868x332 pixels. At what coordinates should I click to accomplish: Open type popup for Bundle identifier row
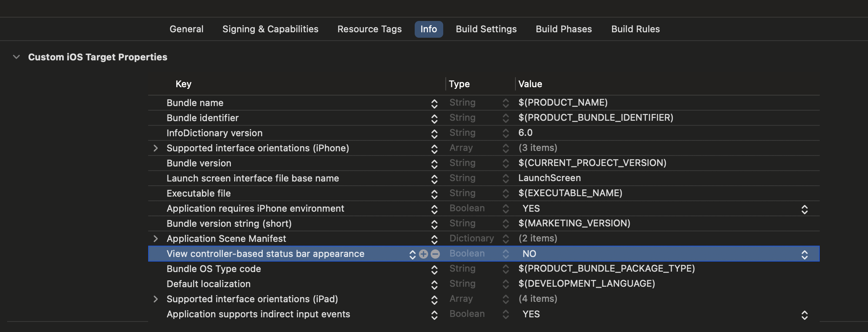point(505,118)
